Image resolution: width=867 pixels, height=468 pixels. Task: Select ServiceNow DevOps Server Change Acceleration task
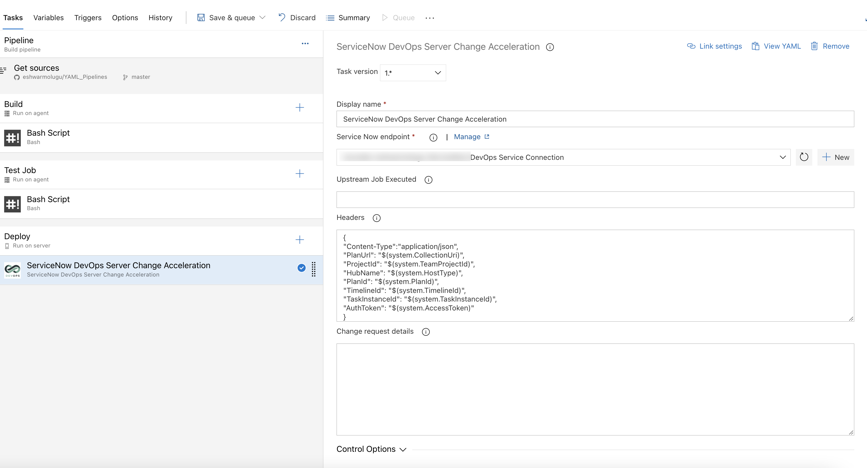[161, 270]
